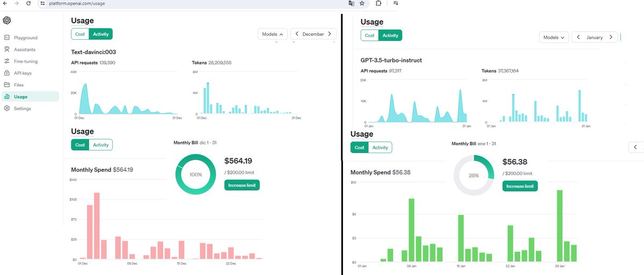Screen dimensions: 644x275
Task: Click the Tokens 28,209,558 value
Action: coord(219,63)
